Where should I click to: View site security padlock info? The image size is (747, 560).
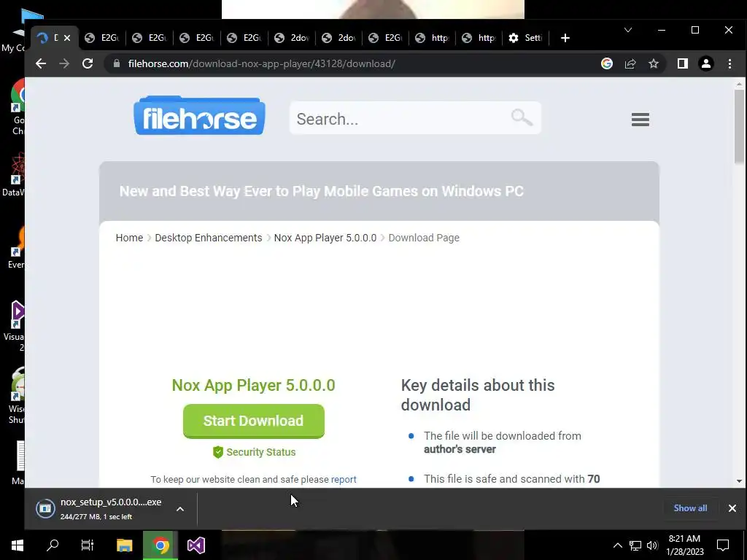tap(116, 64)
